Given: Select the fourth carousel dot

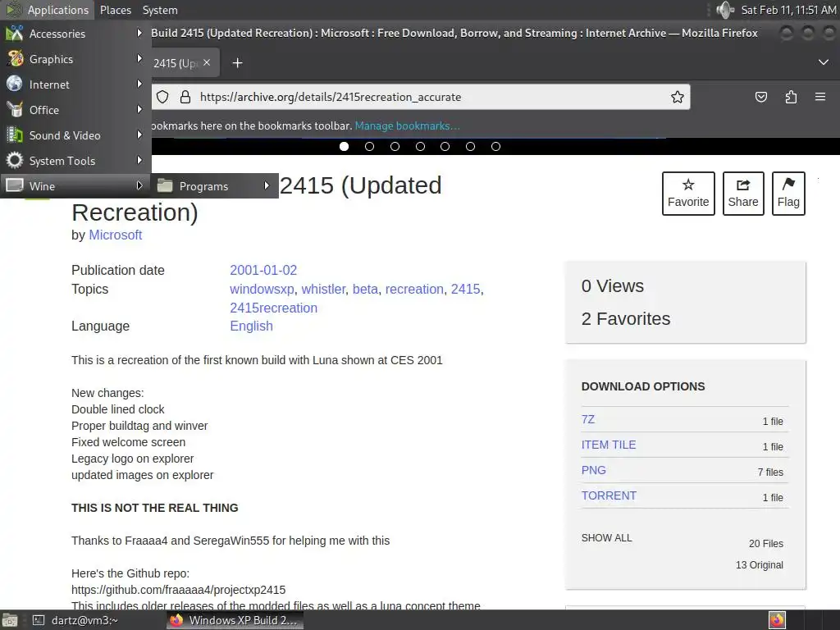Looking at the screenshot, I should 420,146.
